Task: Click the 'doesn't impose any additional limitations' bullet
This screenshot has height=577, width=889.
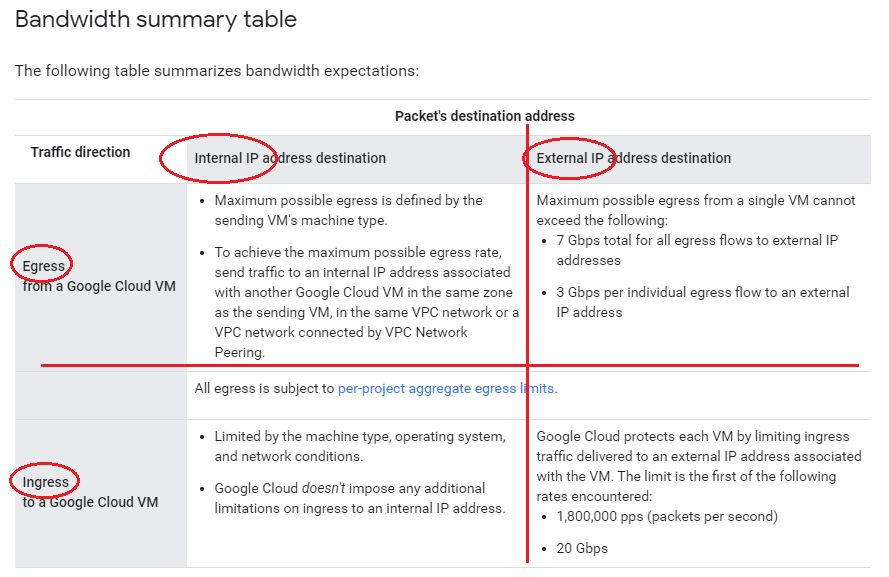Action: click(x=360, y=498)
